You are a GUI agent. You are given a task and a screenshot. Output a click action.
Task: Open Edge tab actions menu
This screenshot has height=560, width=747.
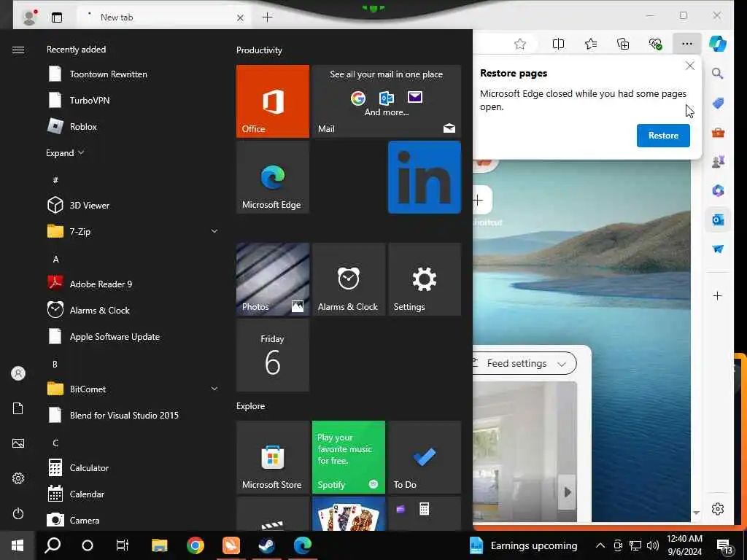pyautogui.click(x=57, y=17)
